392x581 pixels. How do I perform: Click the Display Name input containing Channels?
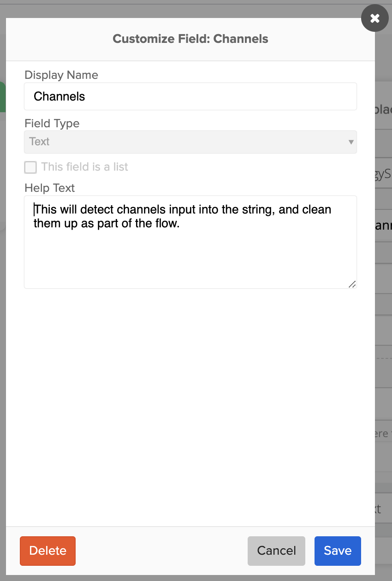(x=190, y=96)
